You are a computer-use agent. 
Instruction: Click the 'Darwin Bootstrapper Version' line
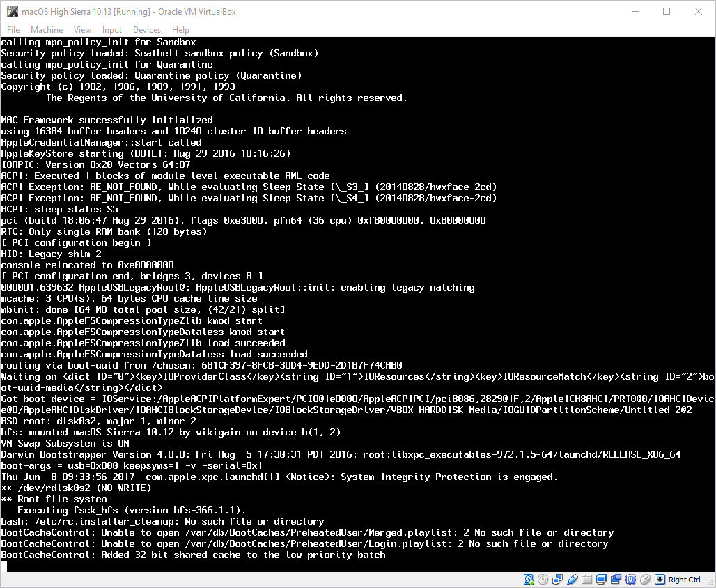click(x=341, y=455)
